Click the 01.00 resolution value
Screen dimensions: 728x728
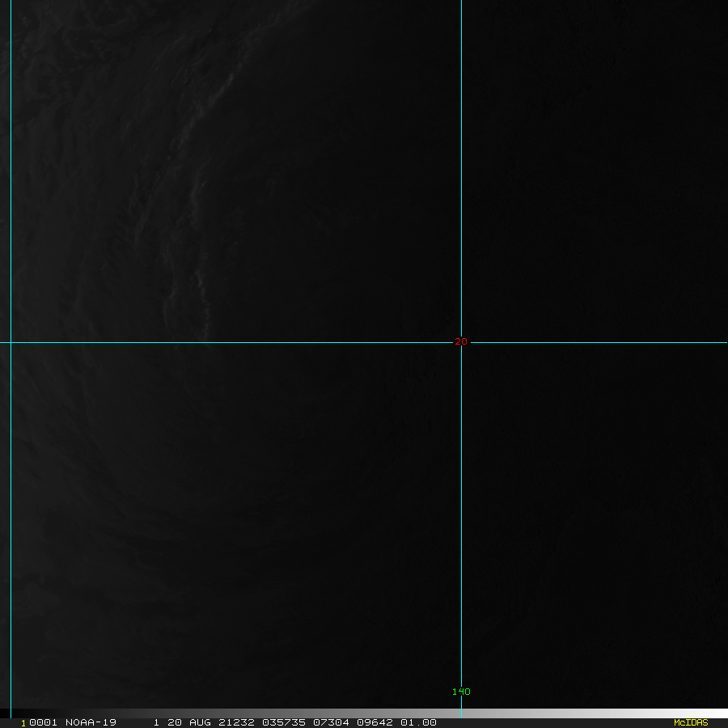coord(418,722)
